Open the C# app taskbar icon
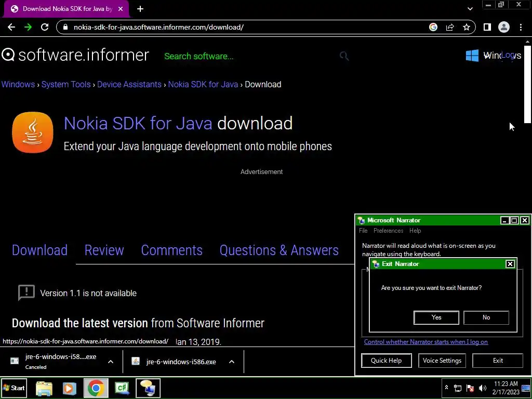 click(122, 388)
